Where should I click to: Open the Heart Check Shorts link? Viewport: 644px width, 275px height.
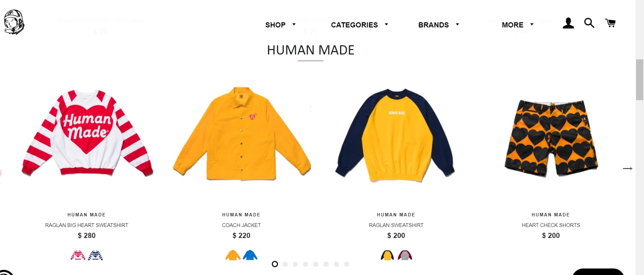pos(551,225)
